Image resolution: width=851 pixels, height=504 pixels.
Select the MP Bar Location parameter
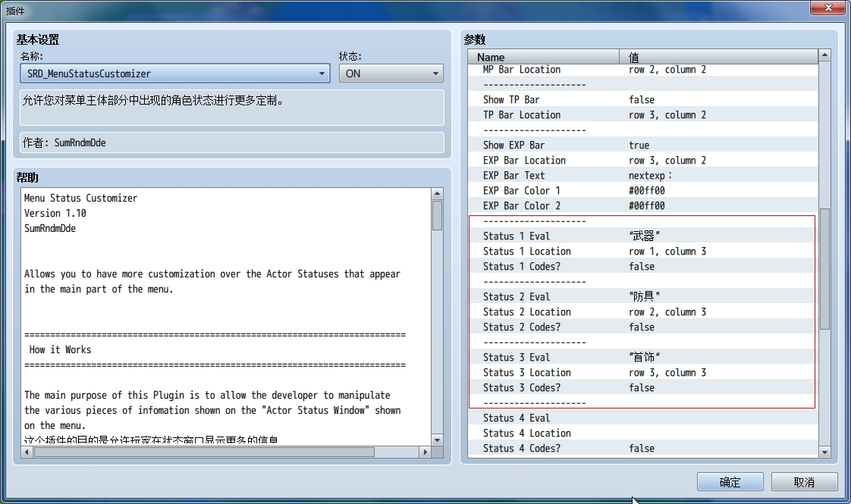643,70
